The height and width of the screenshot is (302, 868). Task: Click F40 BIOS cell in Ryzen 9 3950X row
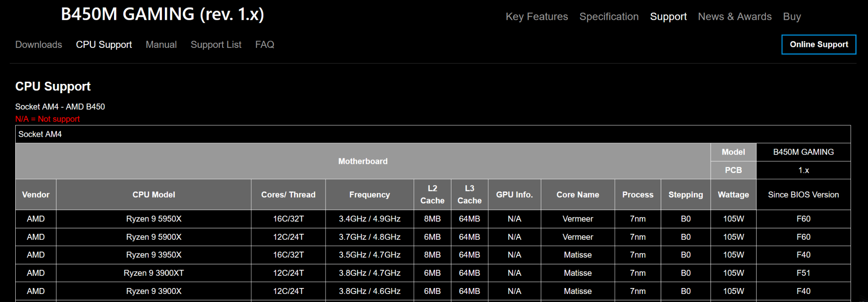tap(804, 255)
